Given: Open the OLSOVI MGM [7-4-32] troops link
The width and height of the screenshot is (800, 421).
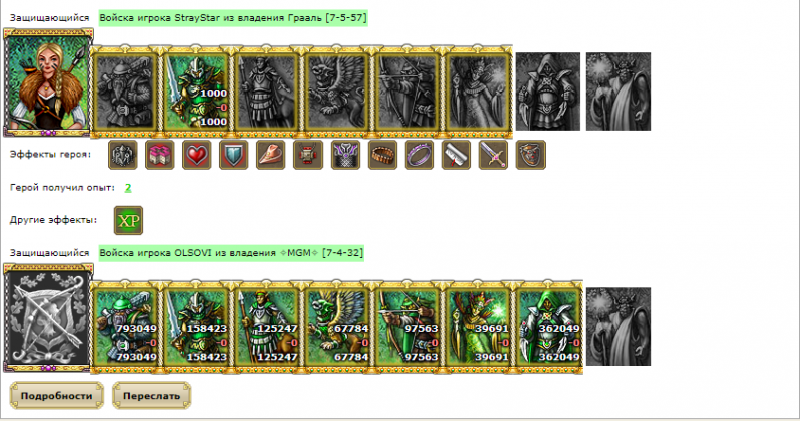Looking at the screenshot, I should [x=231, y=253].
